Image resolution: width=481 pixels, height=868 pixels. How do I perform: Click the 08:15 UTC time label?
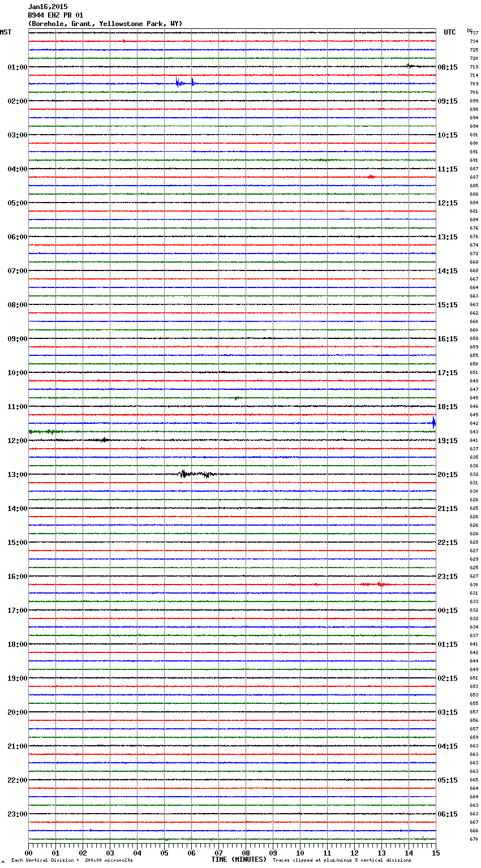[x=448, y=67]
